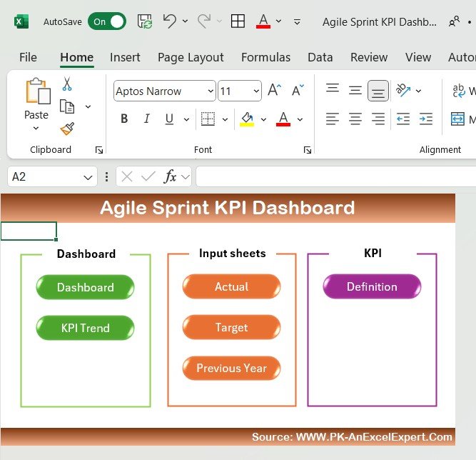
Task: Open the File tab
Action: pyautogui.click(x=28, y=57)
